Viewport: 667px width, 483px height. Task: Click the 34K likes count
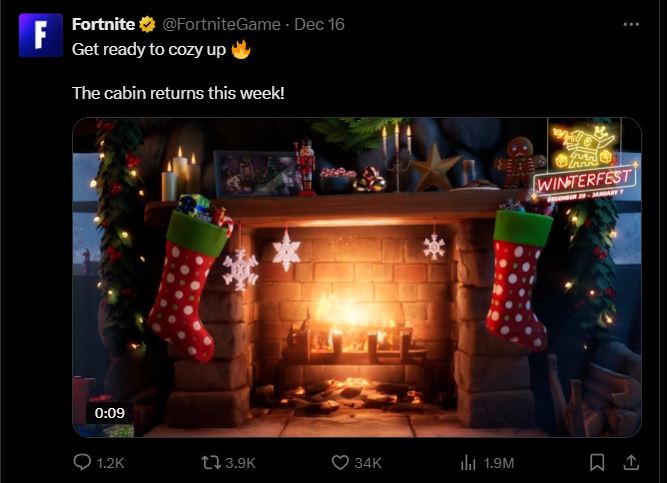click(x=368, y=463)
